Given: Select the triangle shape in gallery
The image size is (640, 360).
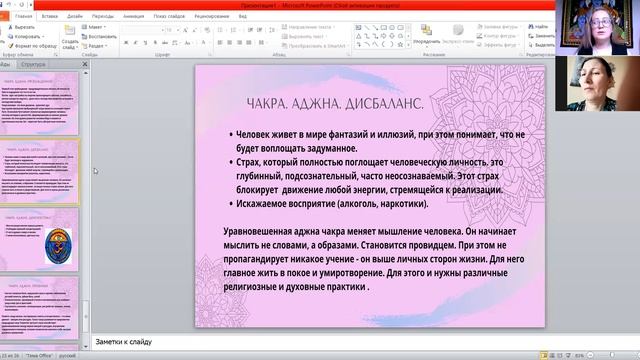Looking at the screenshot, I should coord(358,36).
